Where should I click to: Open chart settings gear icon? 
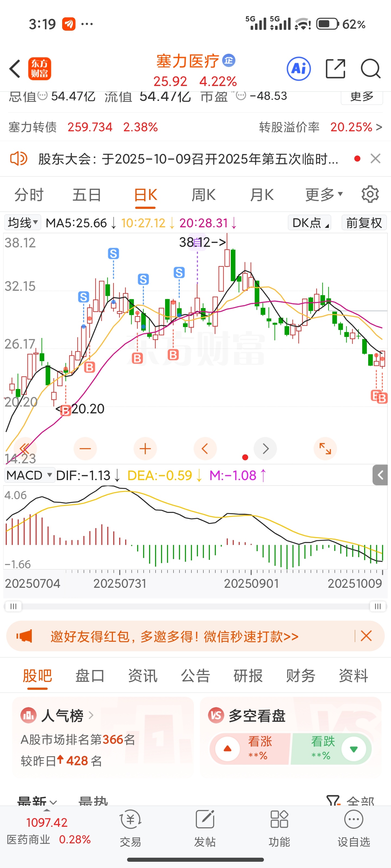370,194
